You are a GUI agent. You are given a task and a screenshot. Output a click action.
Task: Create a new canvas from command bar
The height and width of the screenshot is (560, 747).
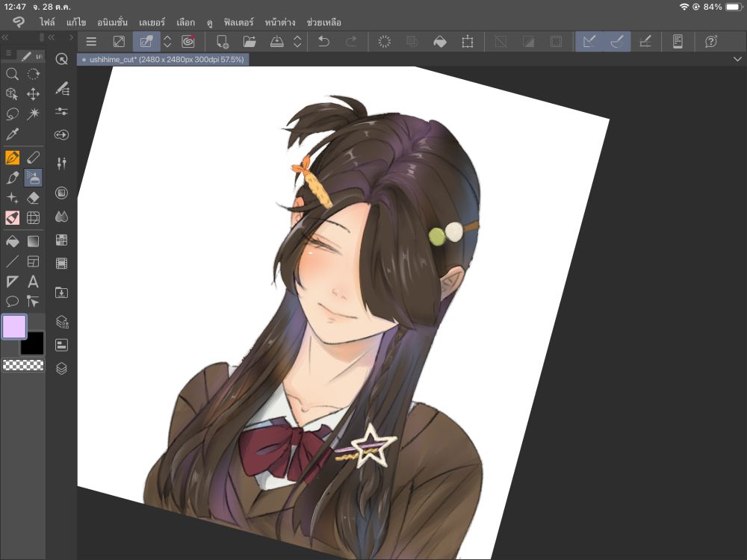point(223,41)
